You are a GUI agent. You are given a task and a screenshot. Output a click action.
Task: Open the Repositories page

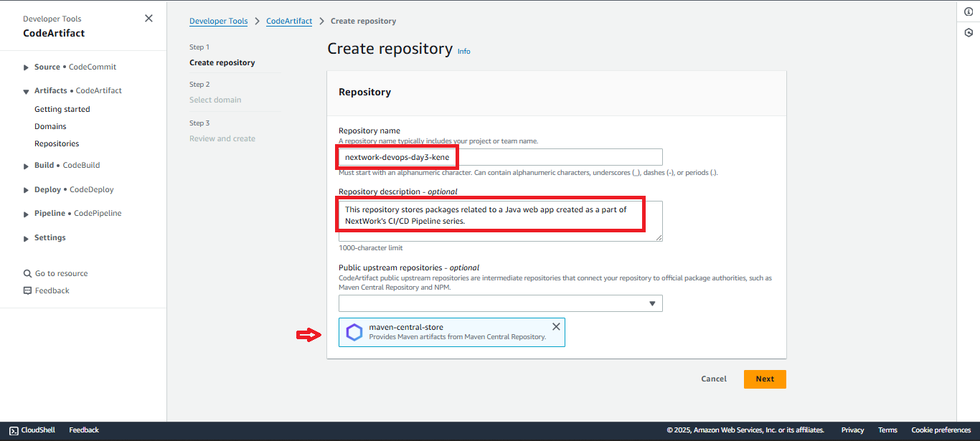click(x=57, y=143)
